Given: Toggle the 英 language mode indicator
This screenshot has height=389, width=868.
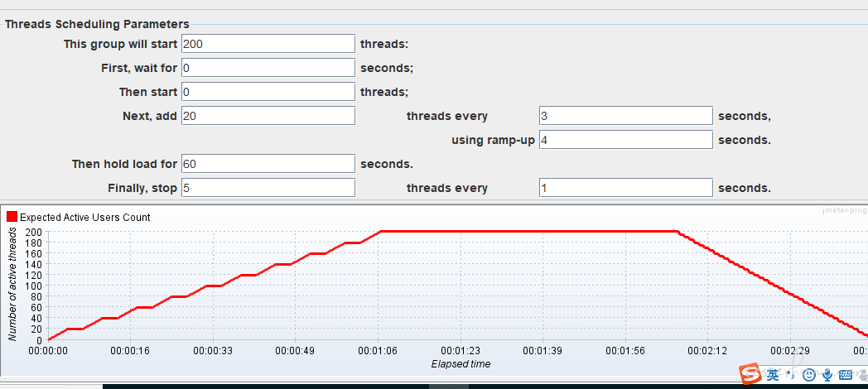Looking at the screenshot, I should coord(773,376).
